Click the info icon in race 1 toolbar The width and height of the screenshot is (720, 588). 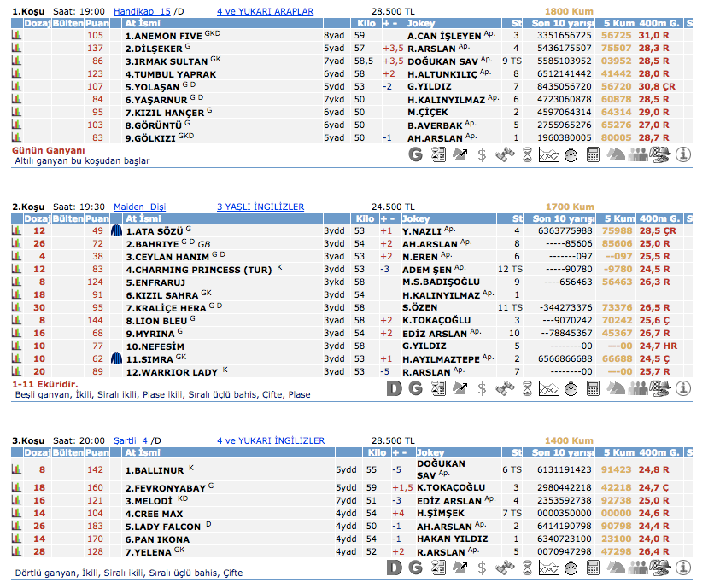coord(682,154)
